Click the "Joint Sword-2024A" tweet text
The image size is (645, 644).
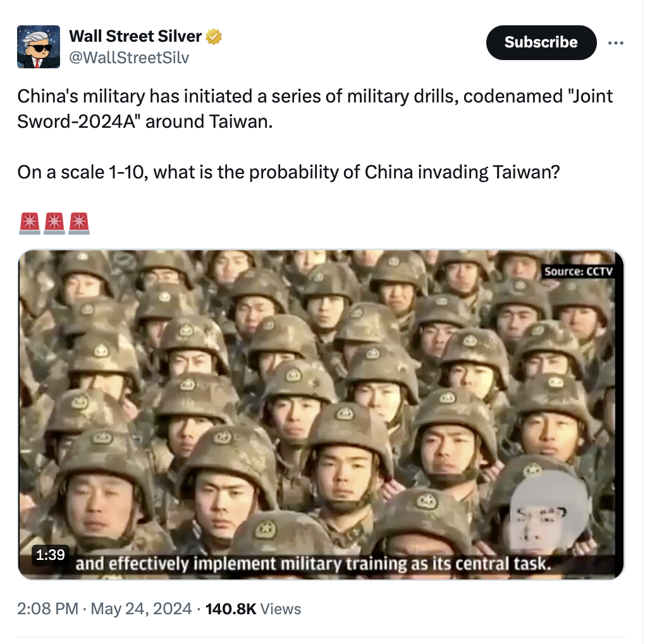(x=315, y=109)
